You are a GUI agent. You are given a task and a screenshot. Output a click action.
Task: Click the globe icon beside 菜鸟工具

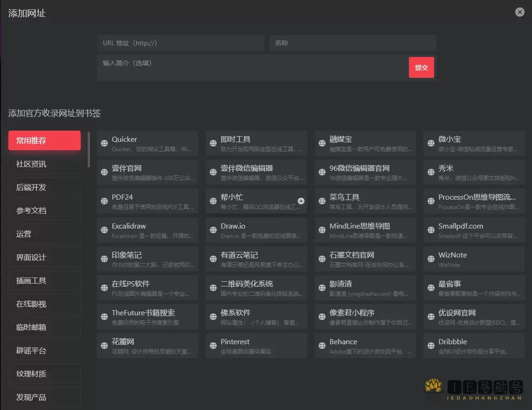322,201
